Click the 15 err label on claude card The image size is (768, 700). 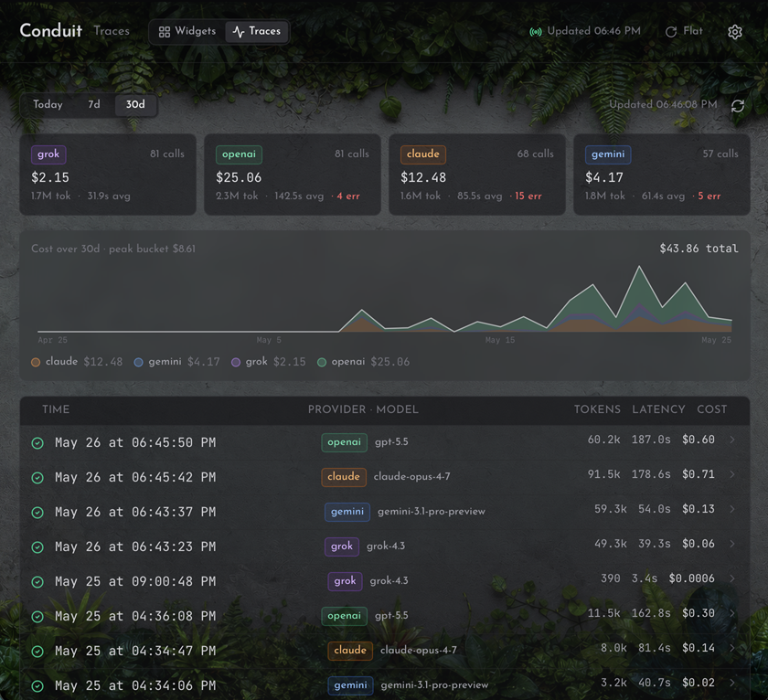tap(528, 196)
